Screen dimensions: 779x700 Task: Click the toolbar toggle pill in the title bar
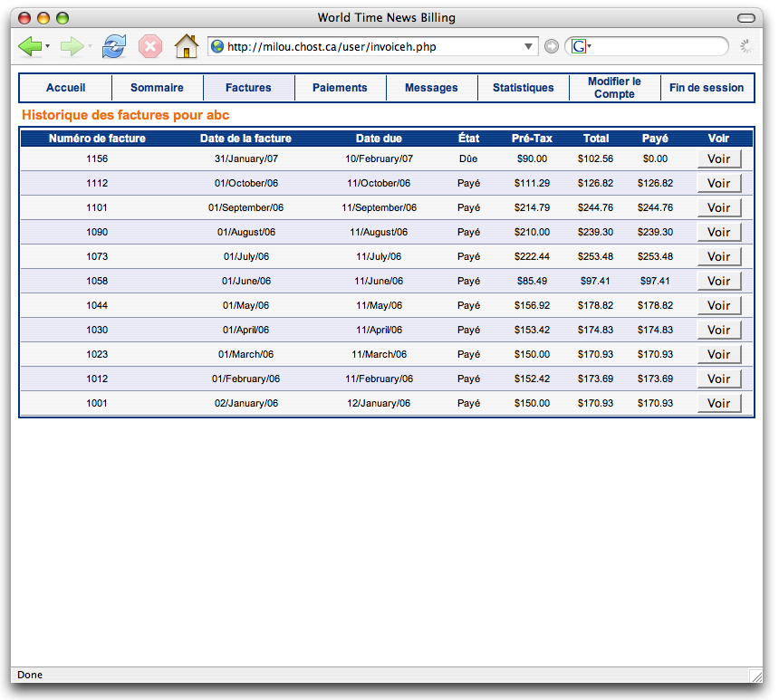click(x=746, y=18)
